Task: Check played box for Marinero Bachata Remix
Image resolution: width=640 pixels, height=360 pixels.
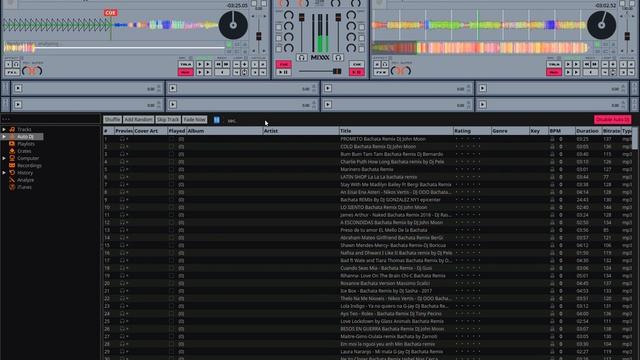Action: click(x=172, y=169)
